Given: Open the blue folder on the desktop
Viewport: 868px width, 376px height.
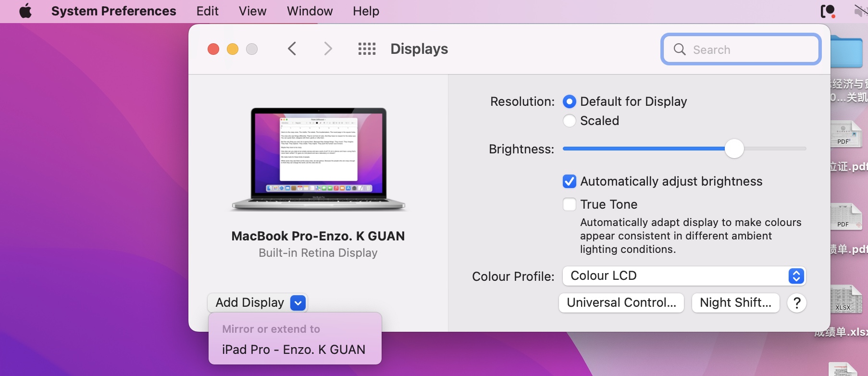Looking at the screenshot, I should point(847,51).
